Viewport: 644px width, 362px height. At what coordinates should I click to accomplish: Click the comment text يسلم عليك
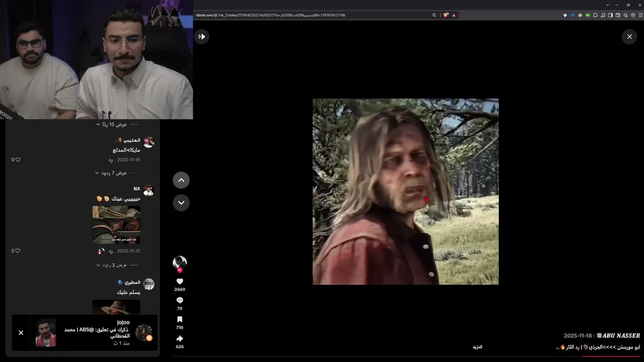pos(129,293)
